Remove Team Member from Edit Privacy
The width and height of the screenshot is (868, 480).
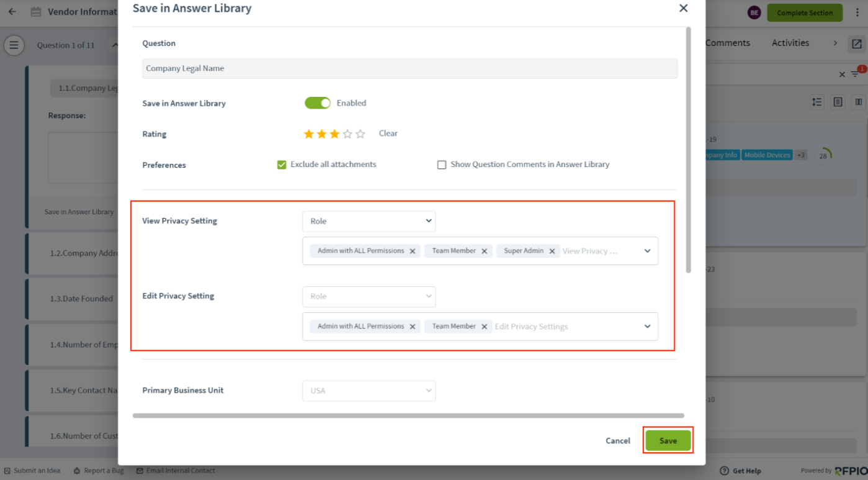[x=485, y=326]
